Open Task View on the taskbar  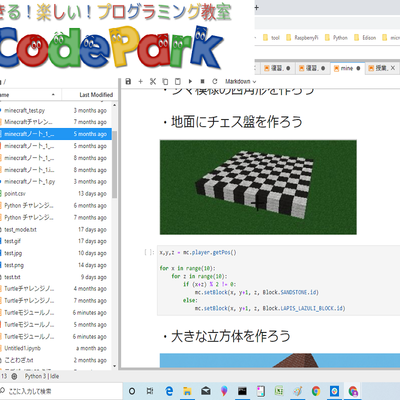point(150,391)
